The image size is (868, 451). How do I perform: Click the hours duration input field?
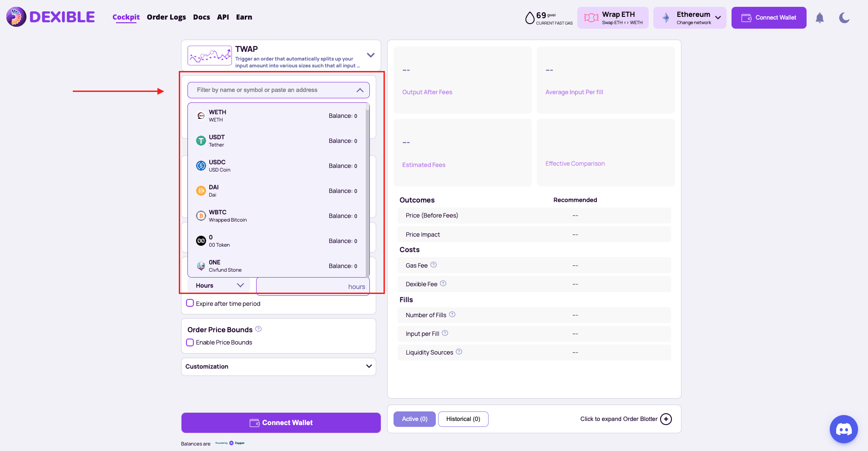pyautogui.click(x=313, y=286)
